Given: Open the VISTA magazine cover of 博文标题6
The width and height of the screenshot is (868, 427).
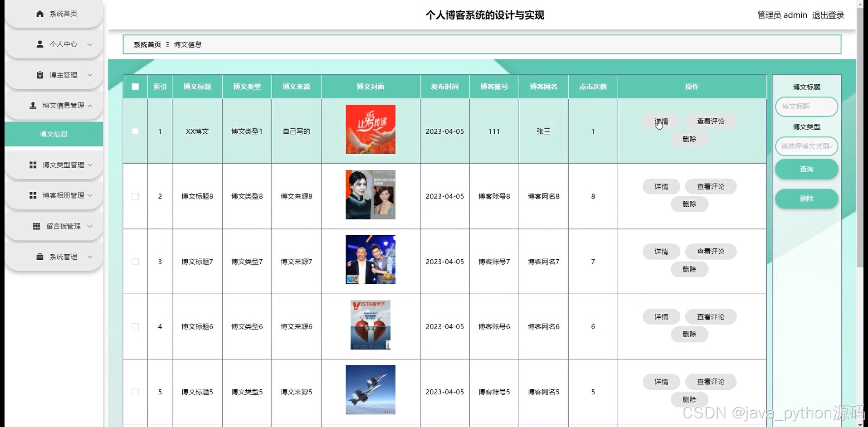Looking at the screenshot, I should [x=371, y=325].
